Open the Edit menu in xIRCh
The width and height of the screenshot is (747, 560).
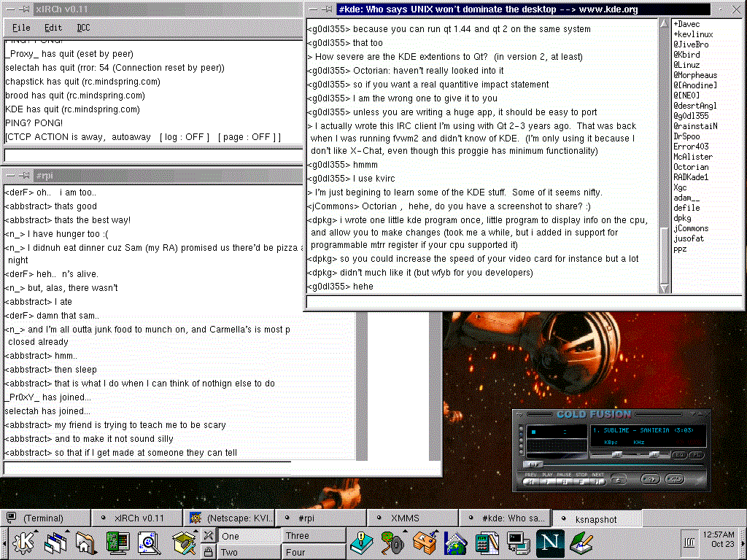(53, 28)
